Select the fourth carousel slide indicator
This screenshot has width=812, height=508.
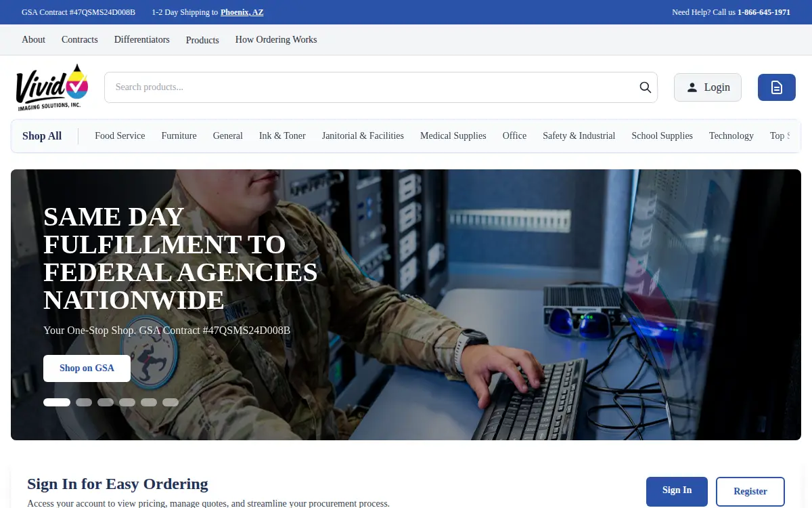(x=127, y=402)
